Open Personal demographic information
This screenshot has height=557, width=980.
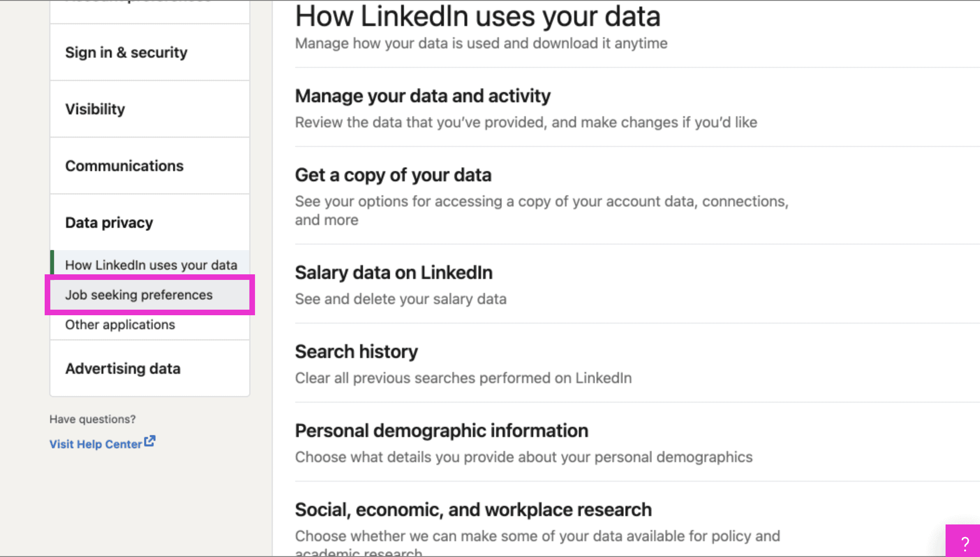[441, 431]
